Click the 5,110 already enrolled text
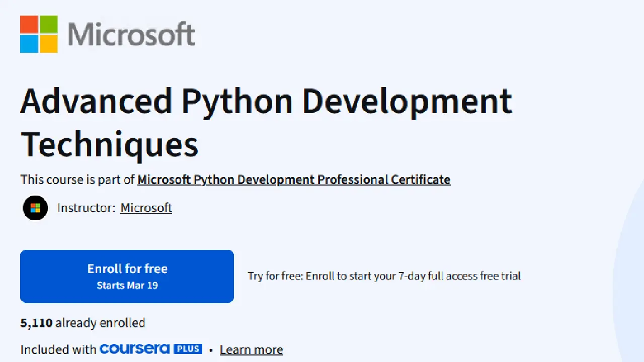The image size is (644, 362). pyautogui.click(x=83, y=323)
